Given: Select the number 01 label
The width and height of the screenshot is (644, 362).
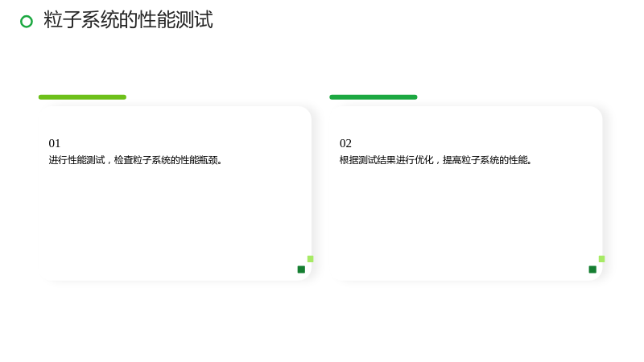Looking at the screenshot, I should [54, 143].
